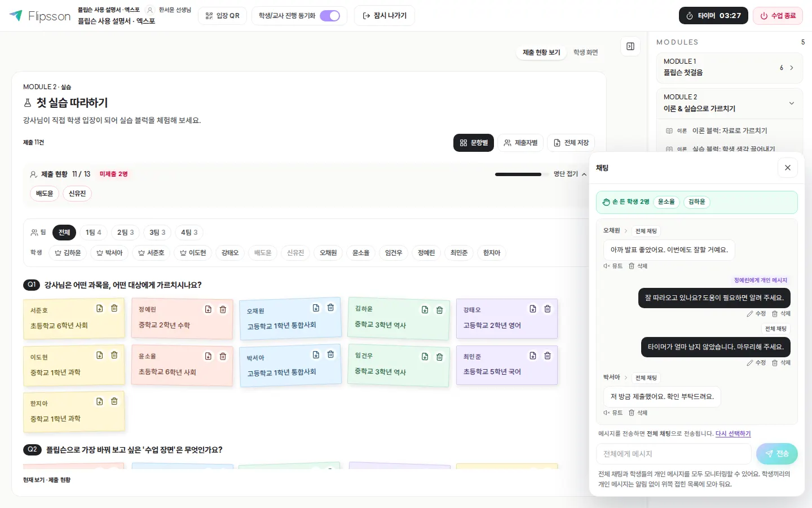The height and width of the screenshot is (508, 812).
Task: Click the Flipsson logo icon
Action: tap(16, 15)
